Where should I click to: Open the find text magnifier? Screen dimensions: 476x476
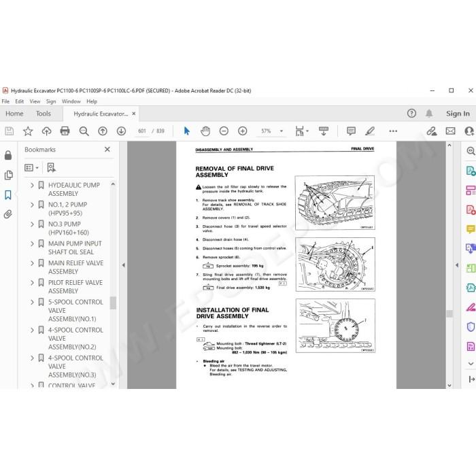[x=84, y=131]
